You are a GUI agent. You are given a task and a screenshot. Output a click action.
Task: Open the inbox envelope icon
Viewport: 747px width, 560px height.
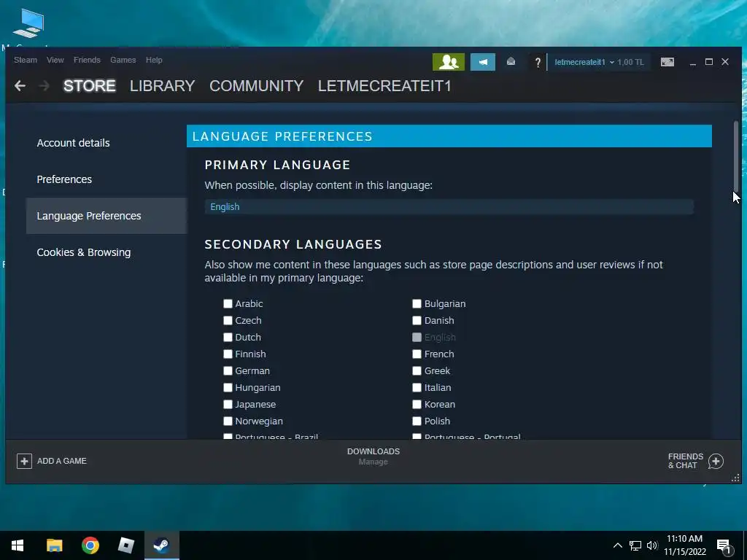point(511,62)
